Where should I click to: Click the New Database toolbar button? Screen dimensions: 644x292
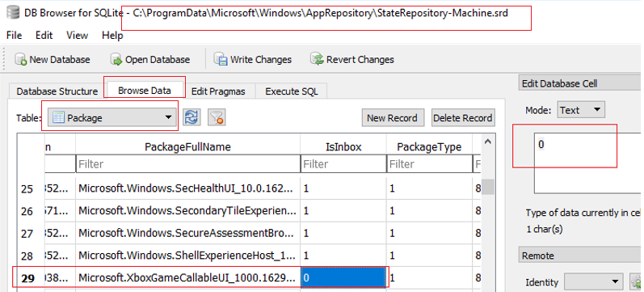click(53, 60)
